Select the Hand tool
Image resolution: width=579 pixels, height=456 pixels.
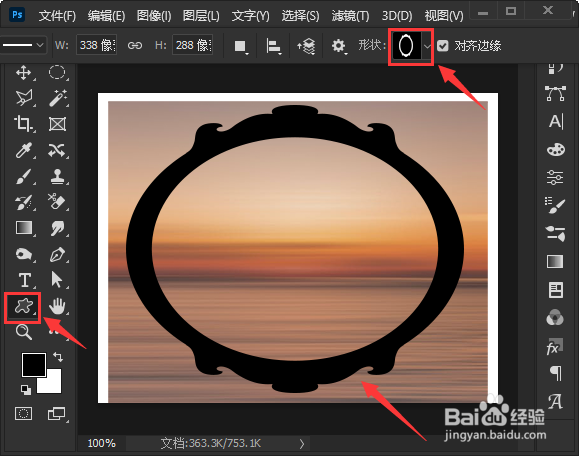57,306
